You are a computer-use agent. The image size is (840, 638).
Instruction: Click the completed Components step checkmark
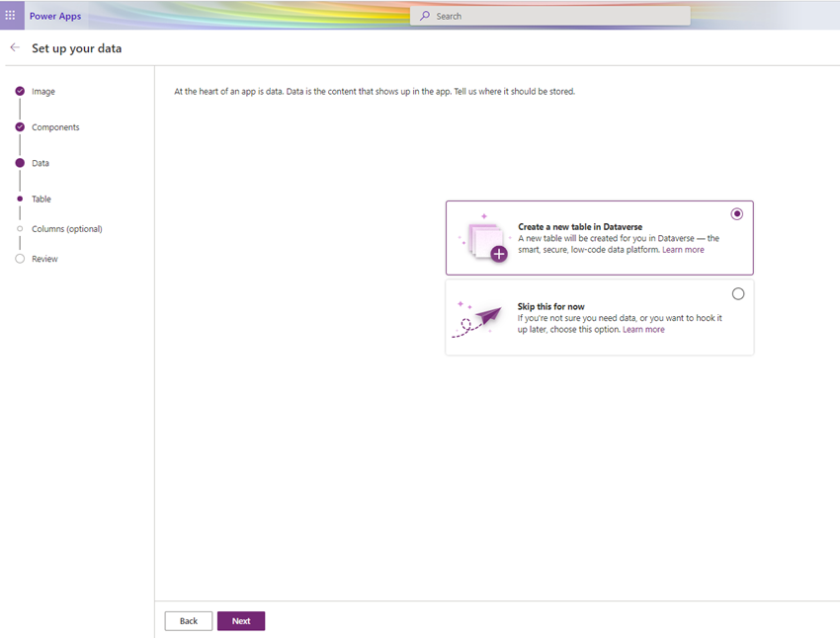[x=20, y=126]
